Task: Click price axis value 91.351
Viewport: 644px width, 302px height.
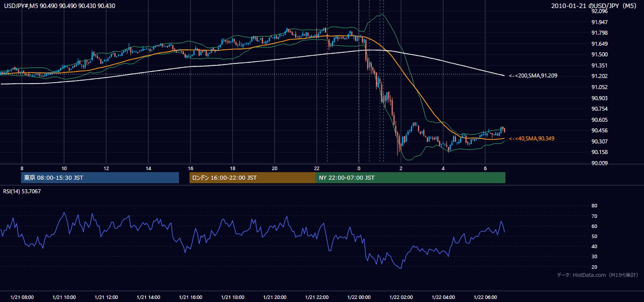Action: click(x=600, y=65)
